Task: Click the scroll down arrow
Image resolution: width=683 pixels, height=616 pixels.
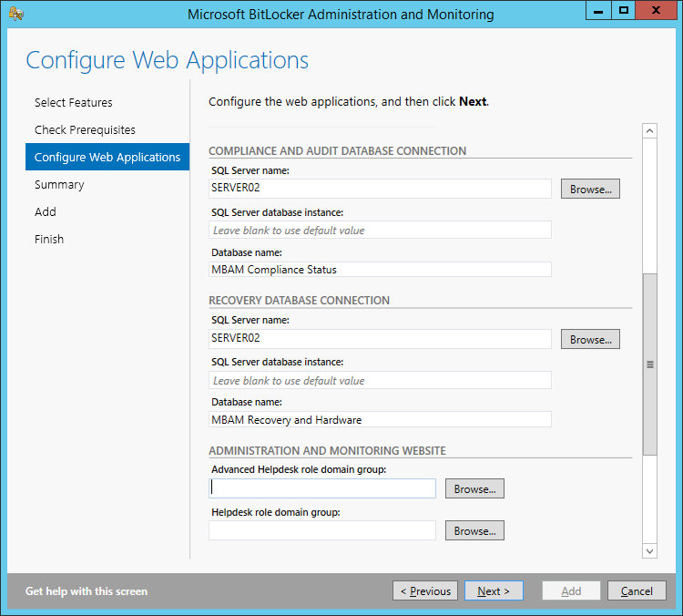Action: 649,551
